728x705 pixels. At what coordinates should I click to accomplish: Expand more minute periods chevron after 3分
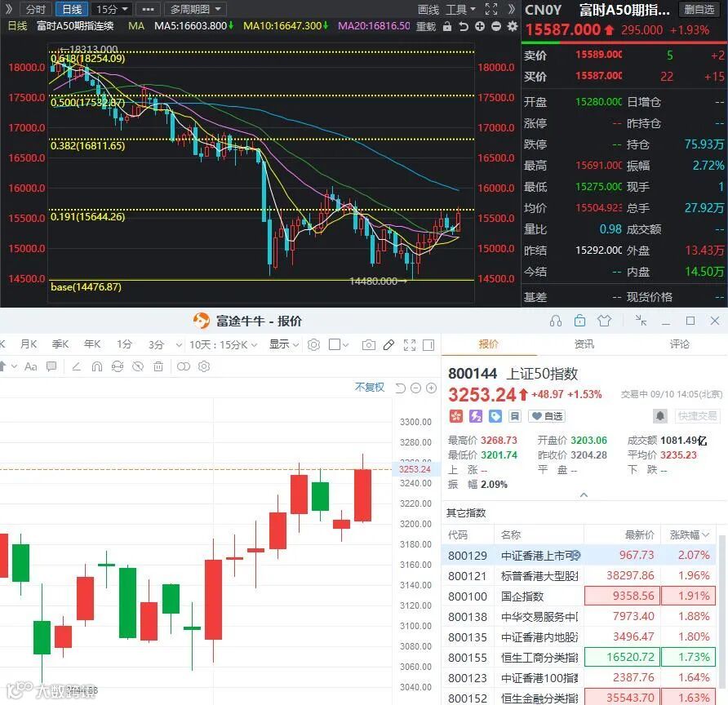[179, 345]
